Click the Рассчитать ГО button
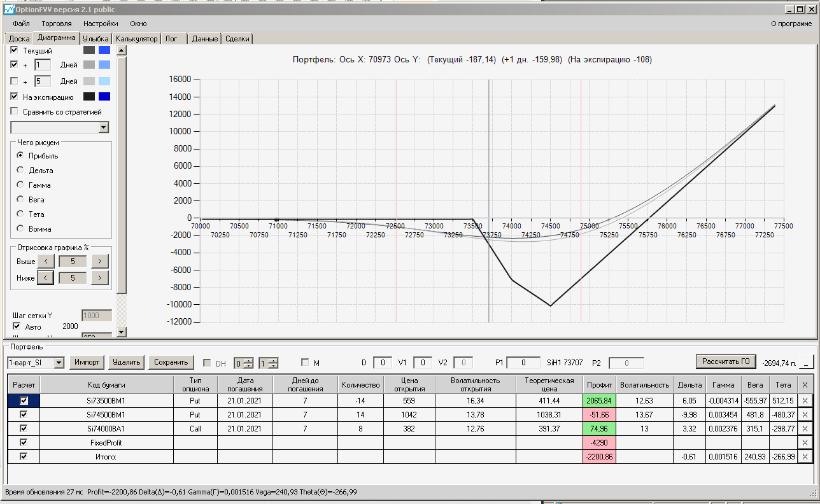 click(x=725, y=361)
